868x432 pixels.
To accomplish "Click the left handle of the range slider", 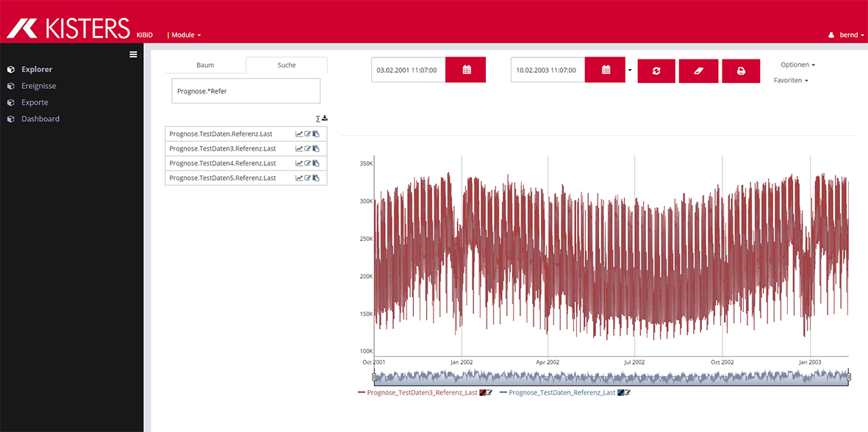I will click(374, 377).
